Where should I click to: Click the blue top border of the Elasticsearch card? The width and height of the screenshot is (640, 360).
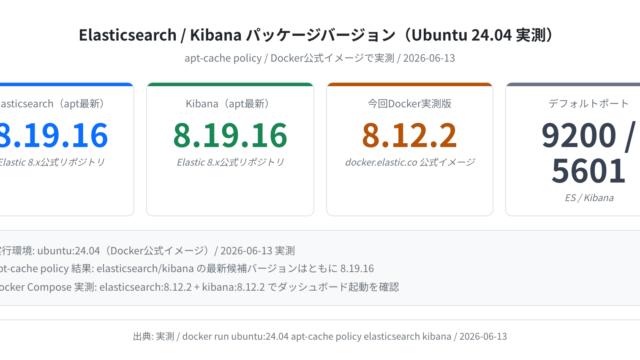click(x=67, y=84)
